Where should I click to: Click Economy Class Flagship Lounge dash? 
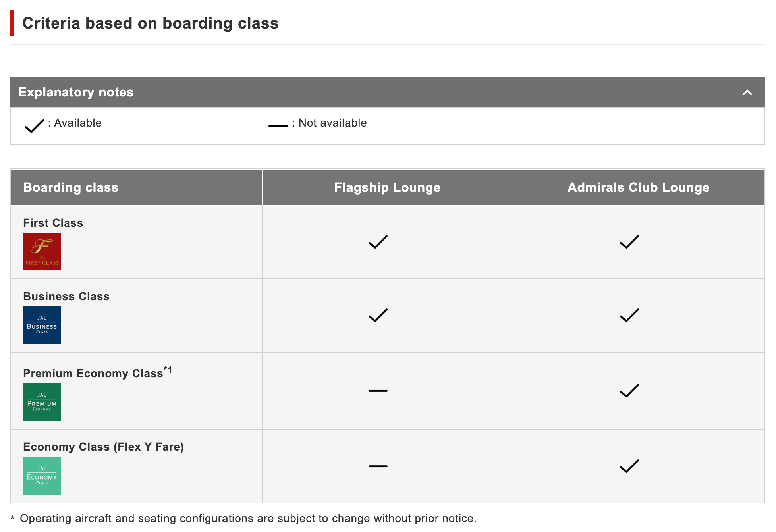[x=378, y=466]
